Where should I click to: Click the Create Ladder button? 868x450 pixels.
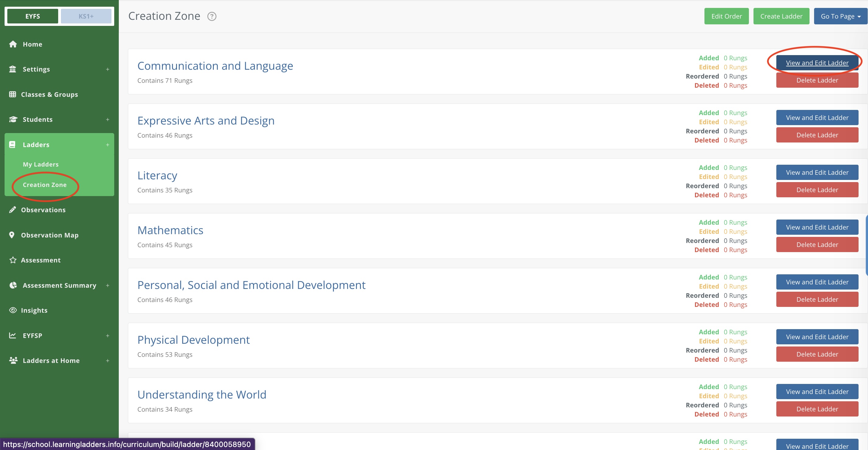click(781, 16)
